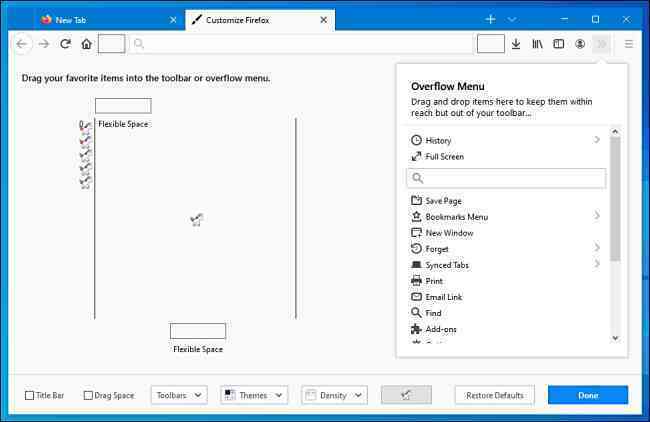The width and height of the screenshot is (650, 422).
Task: Click the brush icon on Customize tab
Action: 197,19
